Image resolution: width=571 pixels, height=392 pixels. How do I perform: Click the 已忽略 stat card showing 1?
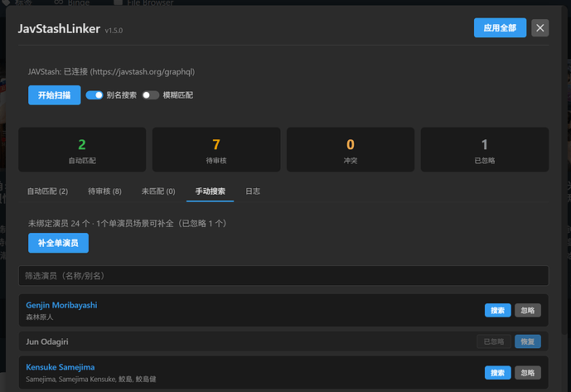click(485, 150)
